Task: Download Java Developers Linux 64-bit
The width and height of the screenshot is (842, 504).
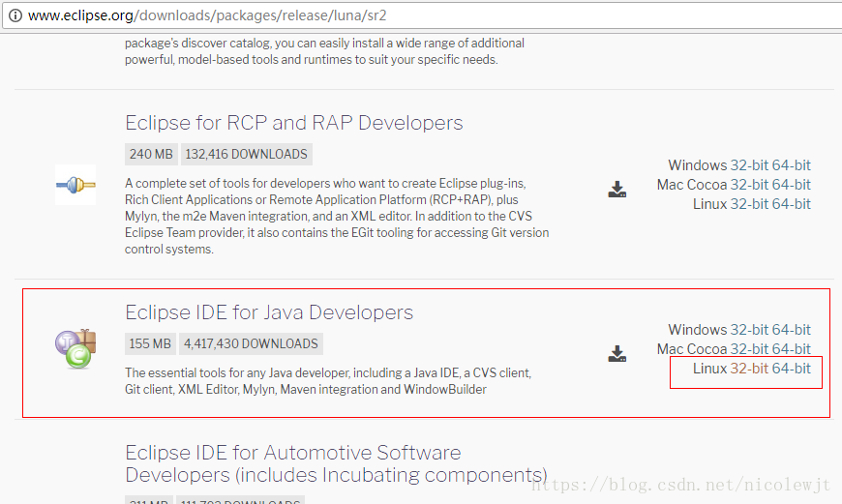Action: pyautogui.click(x=791, y=369)
